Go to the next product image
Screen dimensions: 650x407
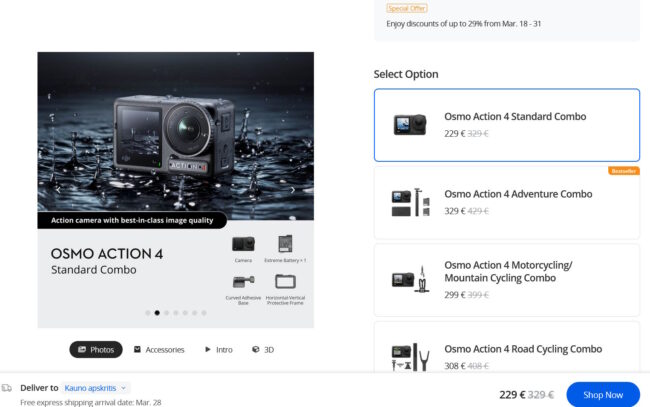coord(293,188)
